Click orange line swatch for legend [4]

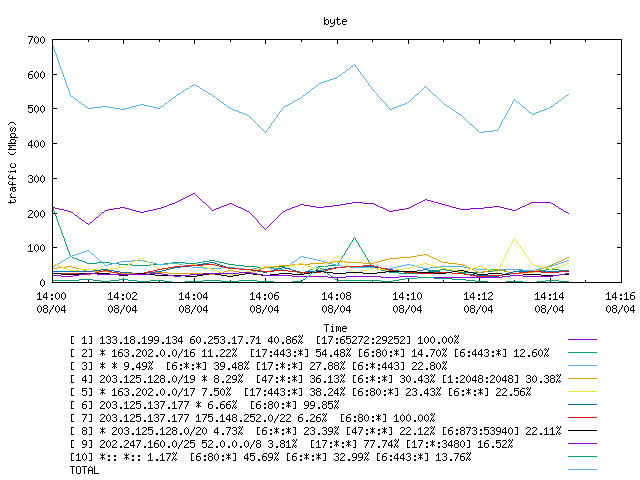(582, 379)
